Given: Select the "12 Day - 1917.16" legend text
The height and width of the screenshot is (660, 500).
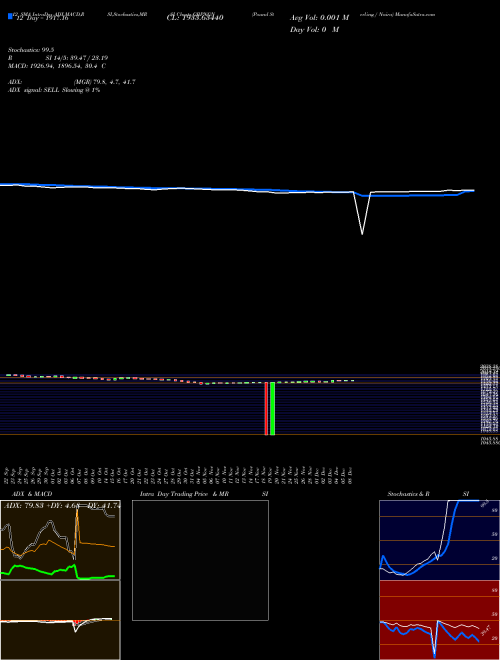Looking at the screenshot, I should pyautogui.click(x=42, y=19).
